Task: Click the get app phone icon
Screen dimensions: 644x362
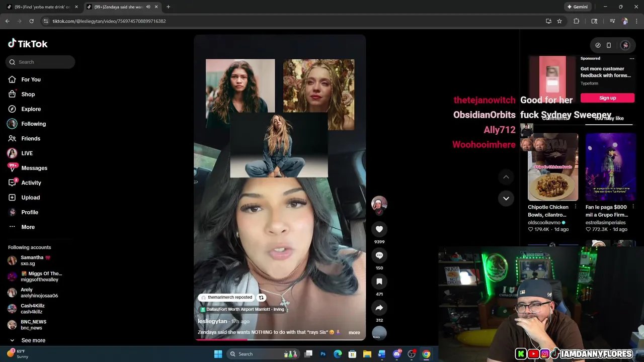Action: (x=609, y=45)
